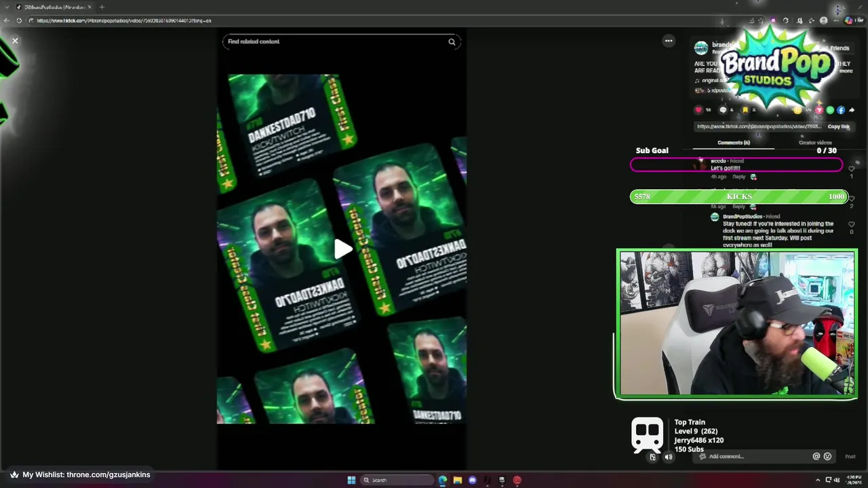Image resolution: width=868 pixels, height=488 pixels.
Task: Click the icon left of the speaker
Action: point(652,457)
